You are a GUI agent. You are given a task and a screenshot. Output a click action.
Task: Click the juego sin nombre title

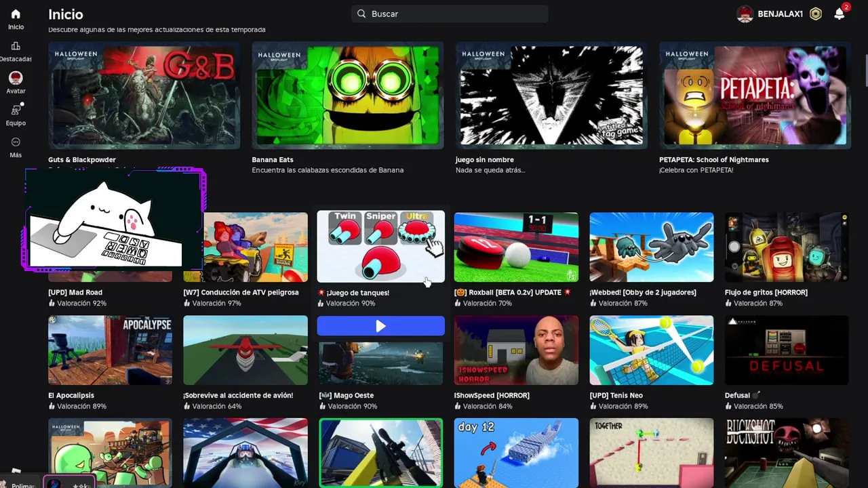pyautogui.click(x=484, y=160)
